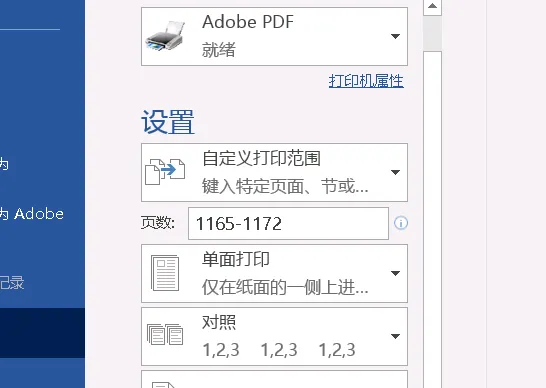Click the 键入特定页面 description text
This screenshot has width=546, height=388.
pos(285,186)
